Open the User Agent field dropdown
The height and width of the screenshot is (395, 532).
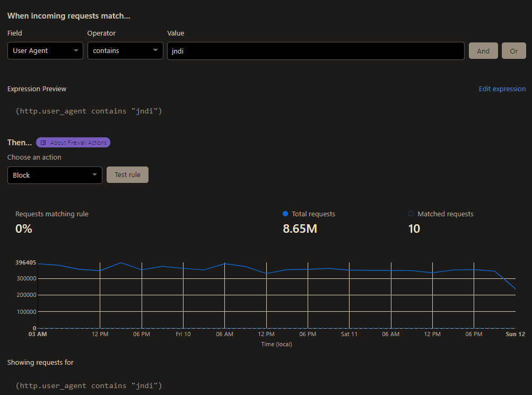(x=45, y=50)
